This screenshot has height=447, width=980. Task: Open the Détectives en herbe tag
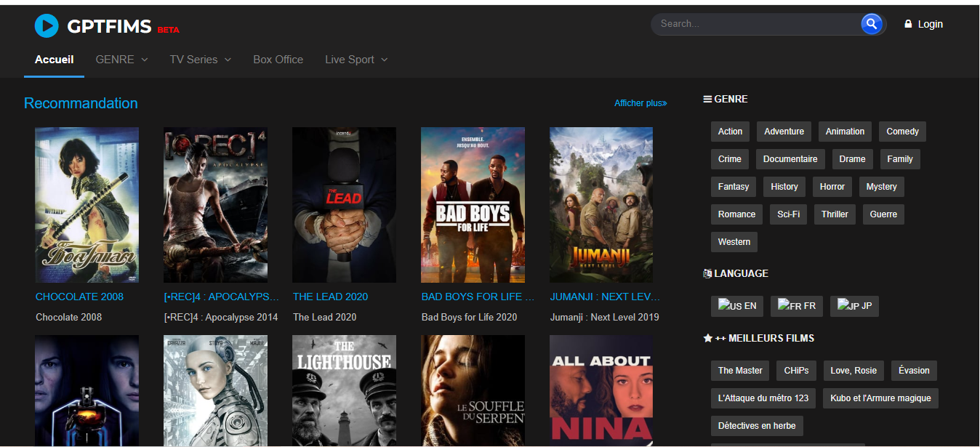pos(757,426)
